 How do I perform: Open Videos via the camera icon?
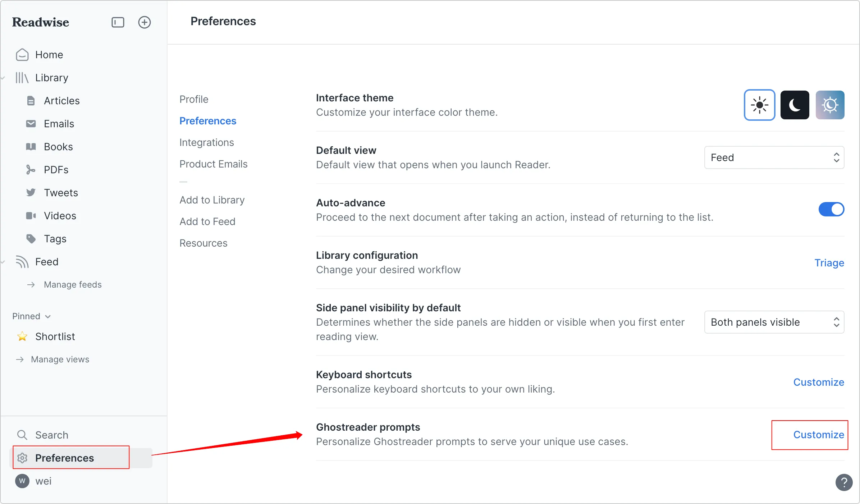point(31,216)
